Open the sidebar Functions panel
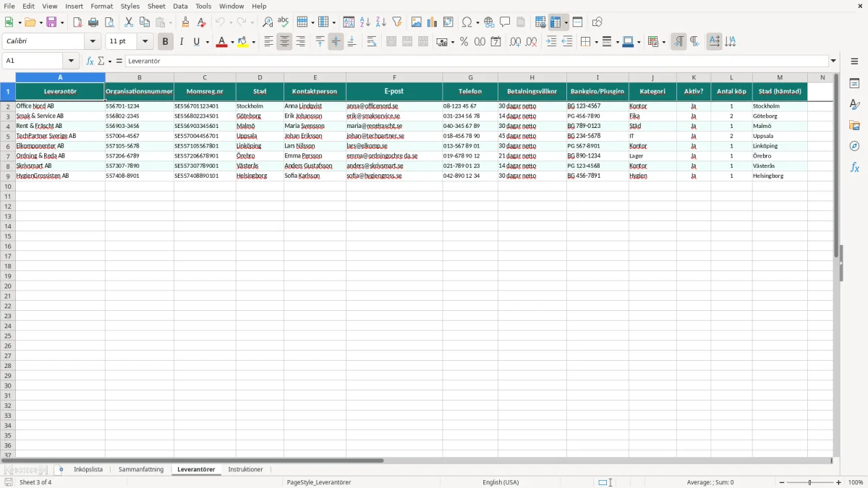 pyautogui.click(x=854, y=168)
